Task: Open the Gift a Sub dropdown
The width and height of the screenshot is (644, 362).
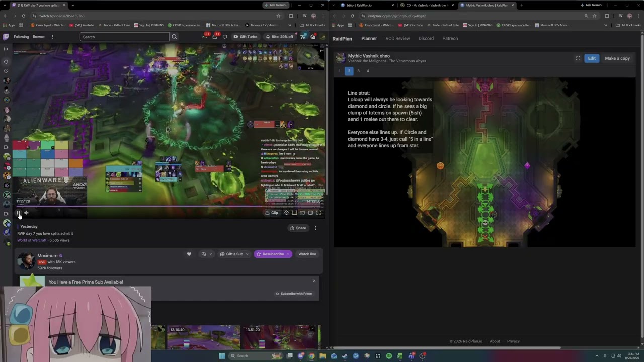Action: click(234, 254)
